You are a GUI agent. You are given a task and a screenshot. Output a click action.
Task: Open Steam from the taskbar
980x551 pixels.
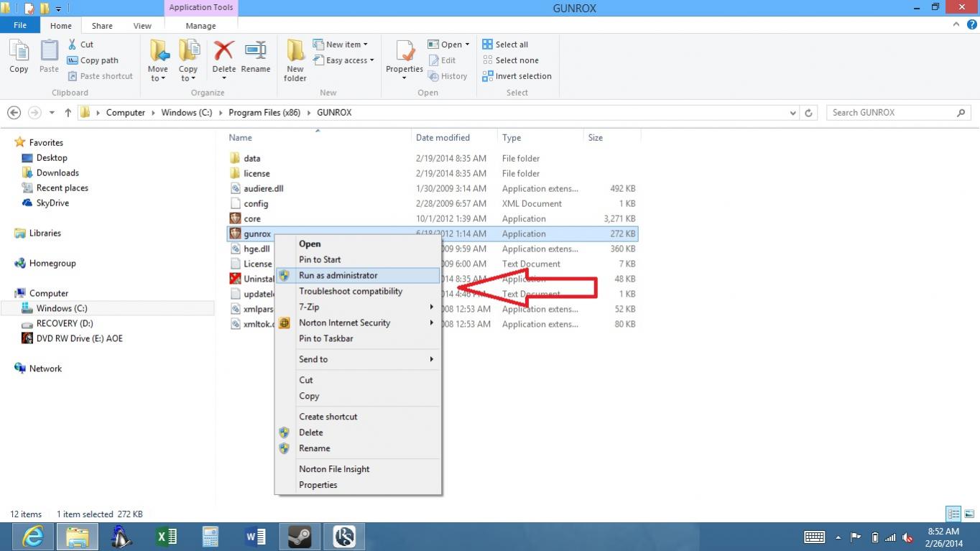click(x=299, y=537)
